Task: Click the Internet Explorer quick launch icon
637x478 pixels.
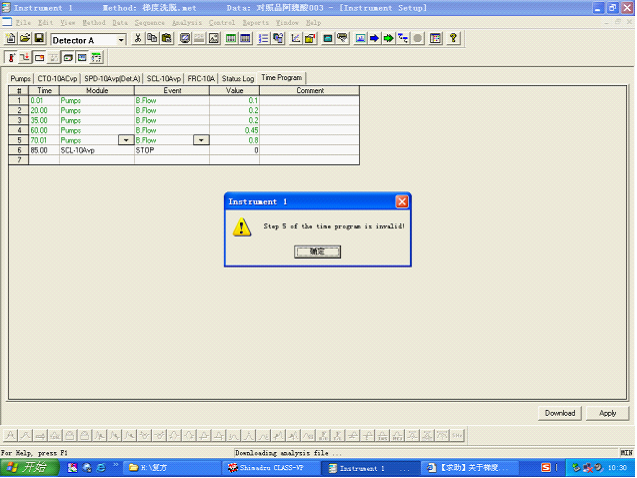Action: tap(101, 468)
